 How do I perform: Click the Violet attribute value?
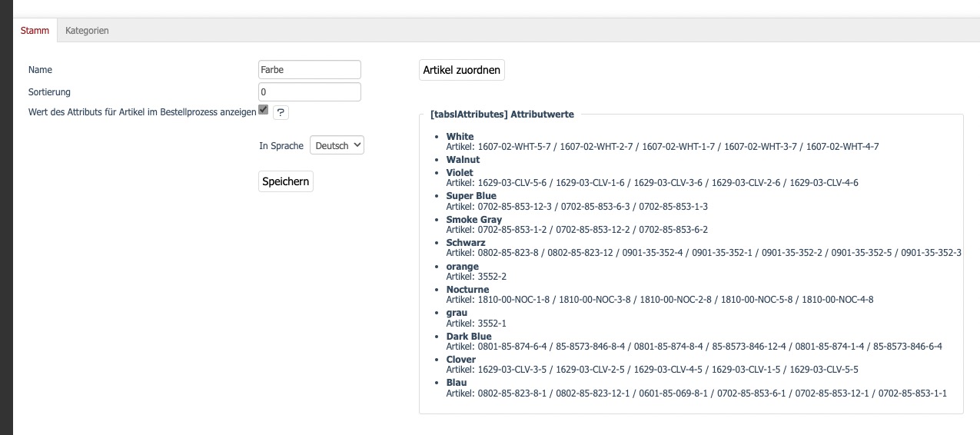[x=460, y=173]
